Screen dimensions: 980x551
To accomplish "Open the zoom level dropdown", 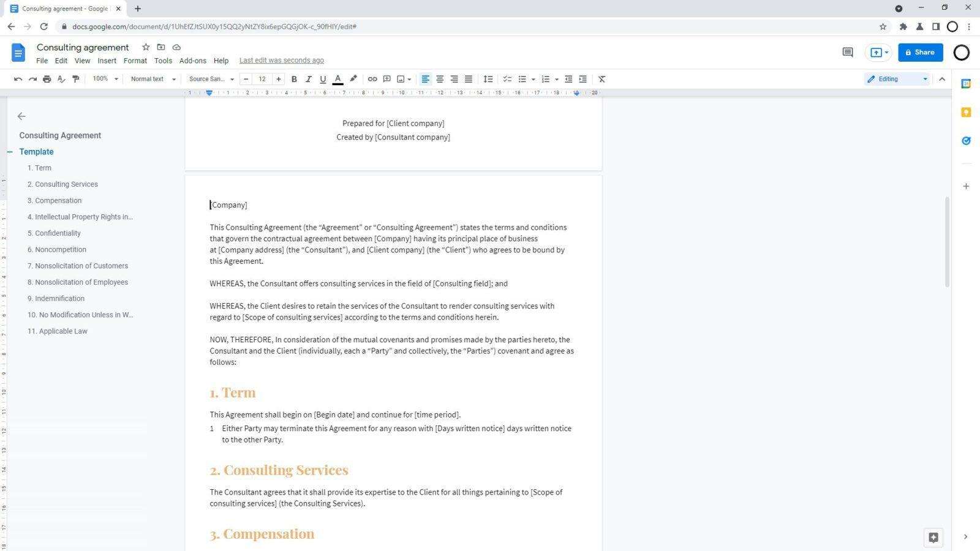I will 104,78.
